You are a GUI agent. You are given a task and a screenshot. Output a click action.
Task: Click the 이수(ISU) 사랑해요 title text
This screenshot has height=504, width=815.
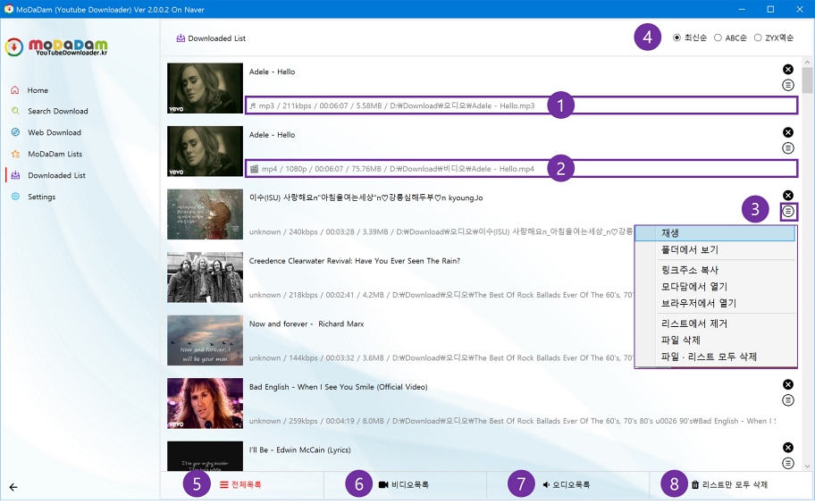tap(365, 197)
